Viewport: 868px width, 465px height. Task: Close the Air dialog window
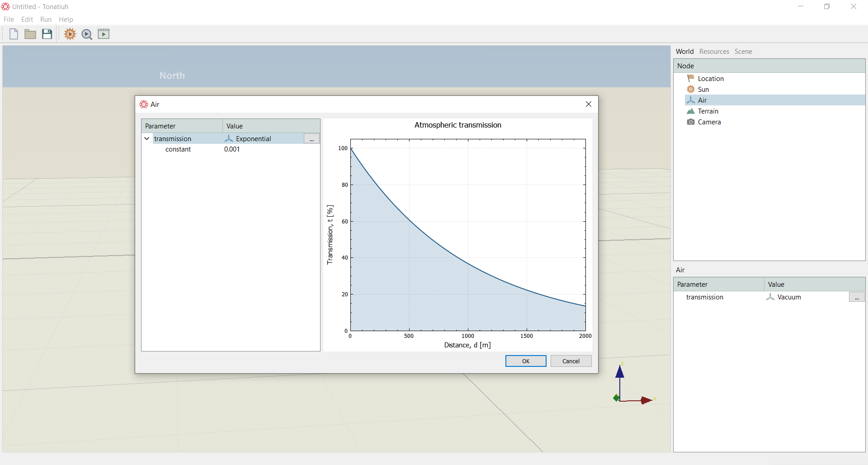[589, 104]
